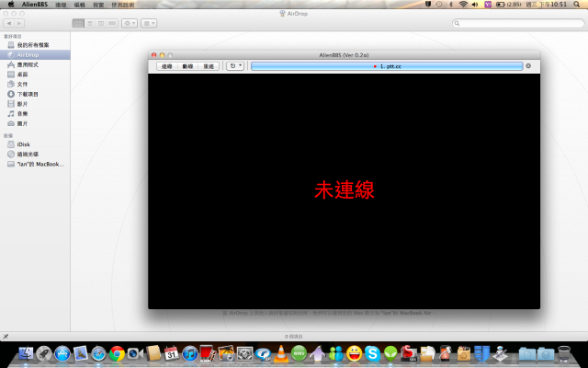Click the Time Machine icon in menu bar
The image size is (588, 368).
439,4
